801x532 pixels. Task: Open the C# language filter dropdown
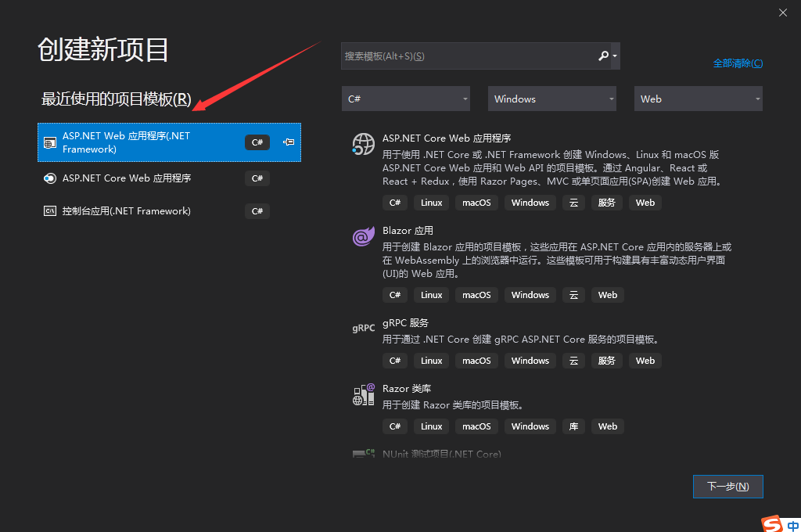point(406,99)
